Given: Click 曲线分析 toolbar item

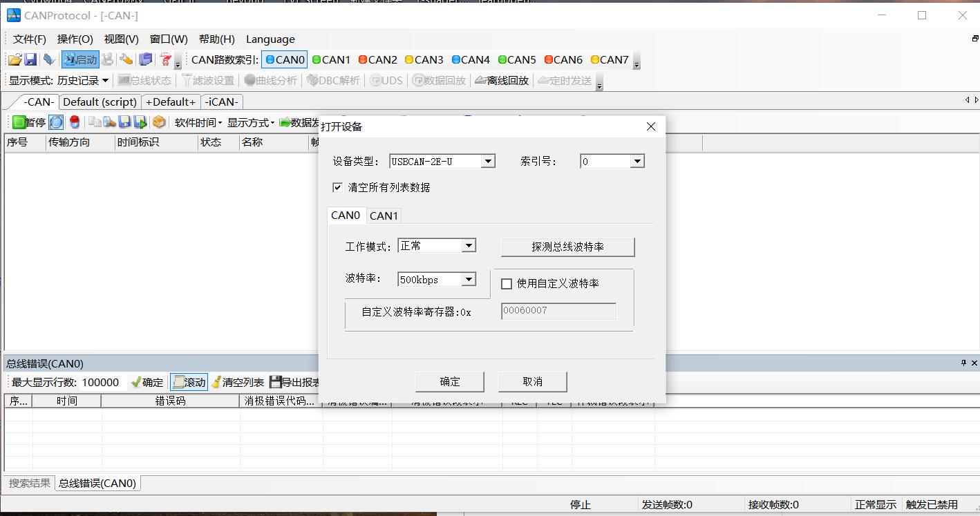Looking at the screenshot, I should click(x=270, y=81).
